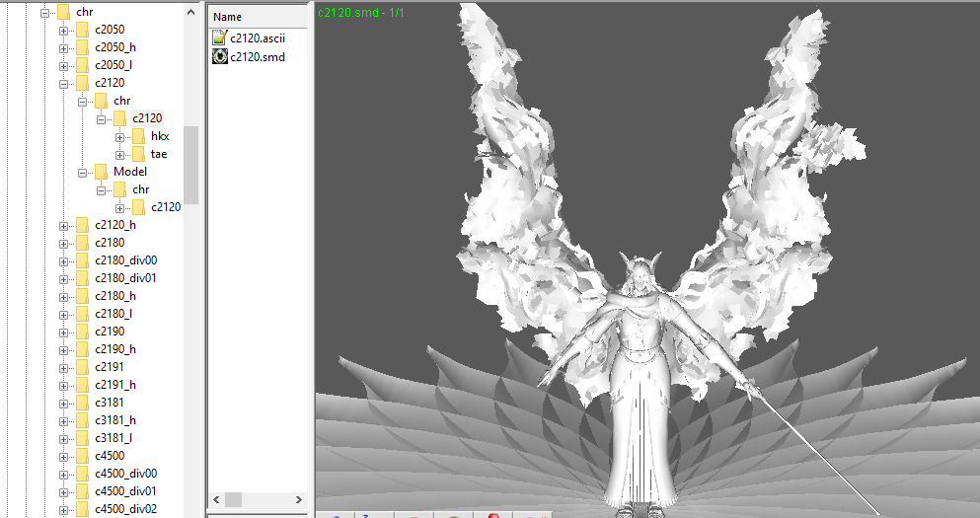The height and width of the screenshot is (518, 980).
Task: Click the c2190 folder icon
Action: tap(83, 332)
